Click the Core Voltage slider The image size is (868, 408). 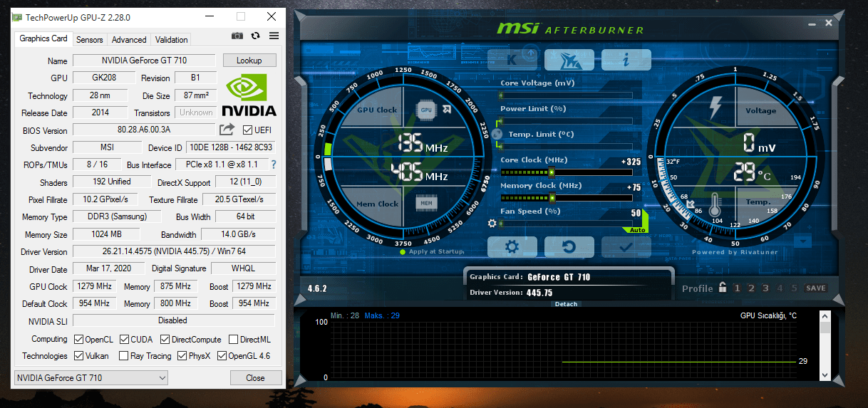tap(566, 95)
